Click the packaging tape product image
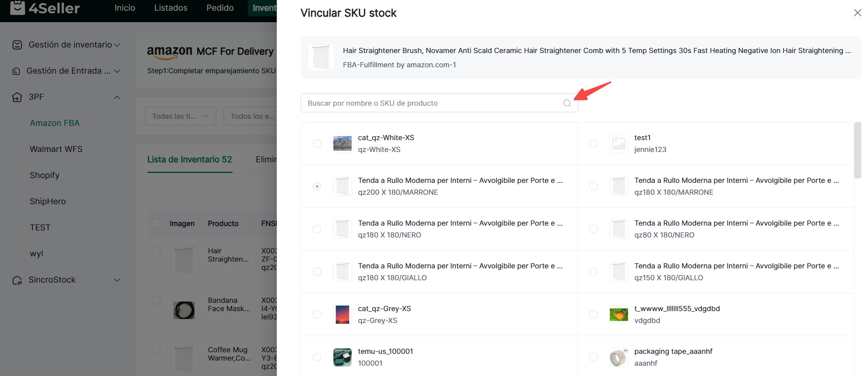The image size is (868, 376). [619, 357]
